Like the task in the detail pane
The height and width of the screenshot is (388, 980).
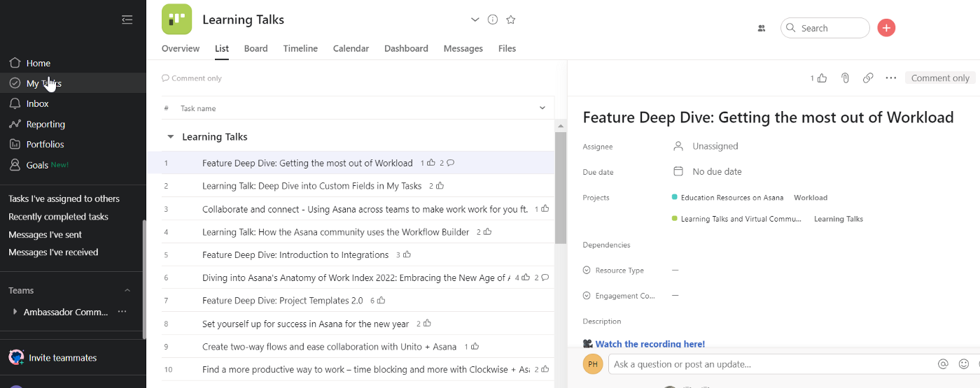(822, 78)
